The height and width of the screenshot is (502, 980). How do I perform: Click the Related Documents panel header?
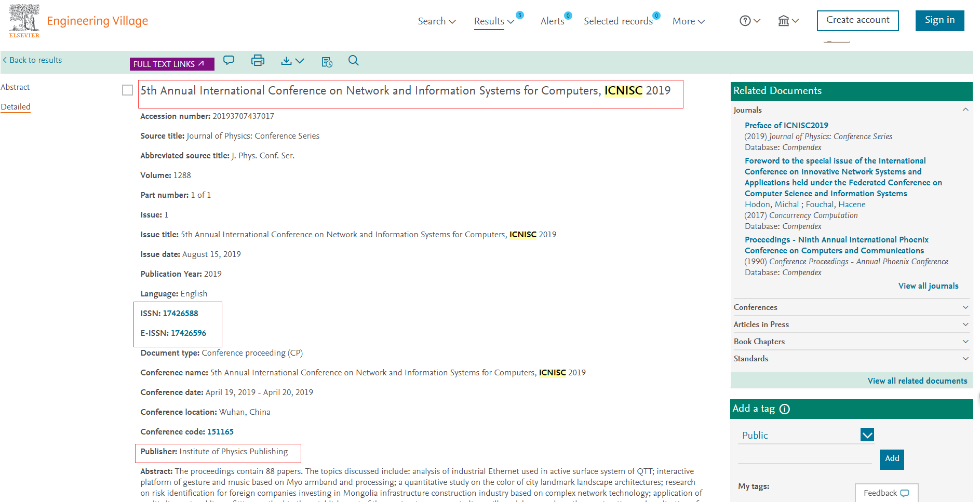point(851,91)
